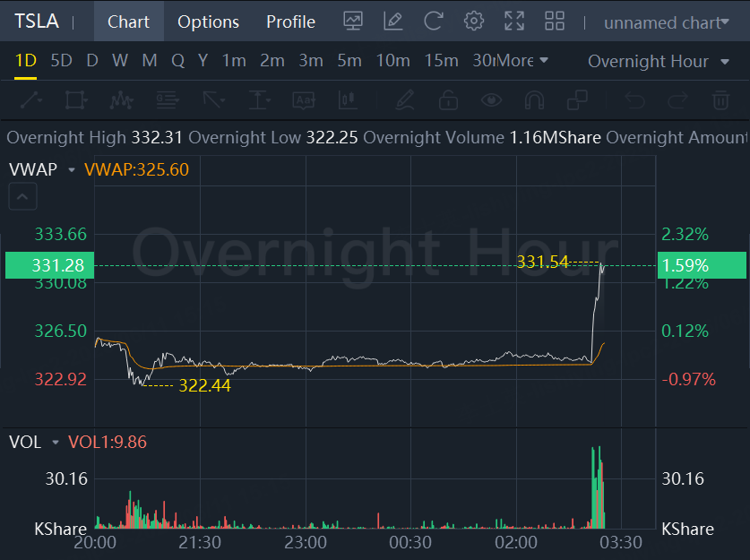Toggle drawings visibility eye icon

coord(491,100)
